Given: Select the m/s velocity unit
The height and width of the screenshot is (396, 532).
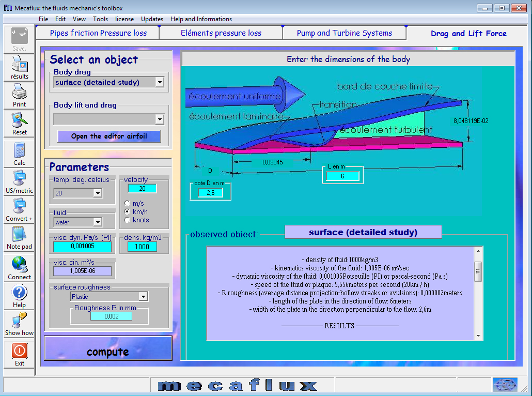Looking at the screenshot, I should (128, 204).
